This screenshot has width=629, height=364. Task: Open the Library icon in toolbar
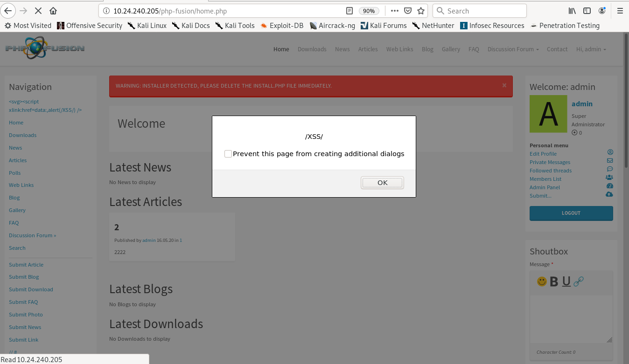click(573, 11)
